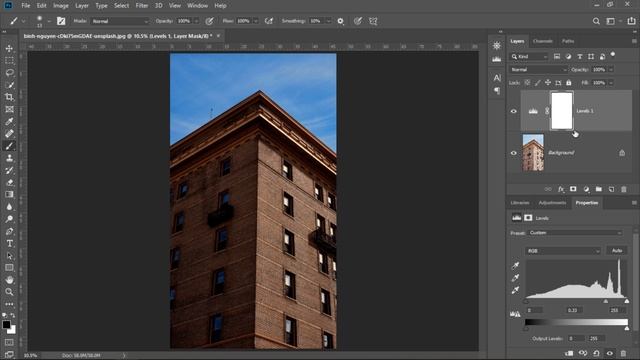Image resolution: width=640 pixels, height=360 pixels.
Task: Select the Clone Stamp tool
Action: click(x=9, y=158)
